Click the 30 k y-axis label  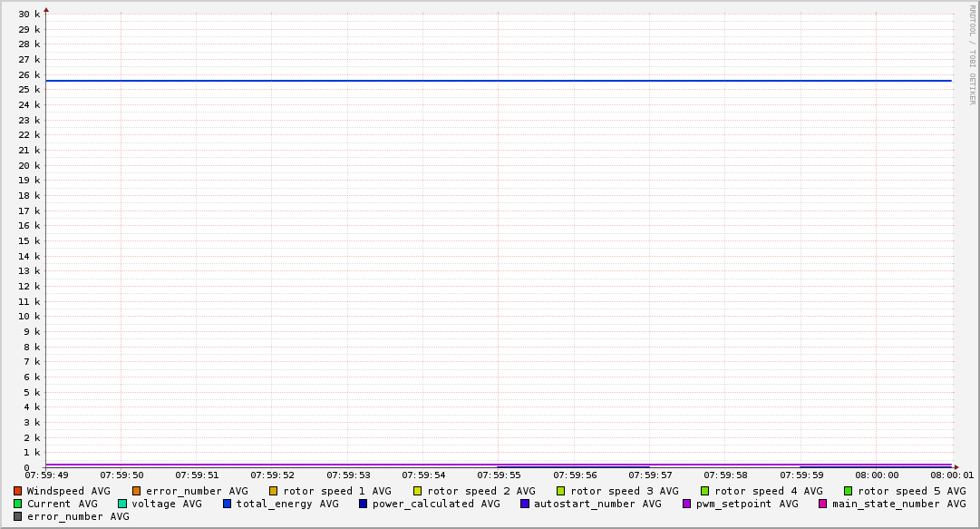pos(30,14)
